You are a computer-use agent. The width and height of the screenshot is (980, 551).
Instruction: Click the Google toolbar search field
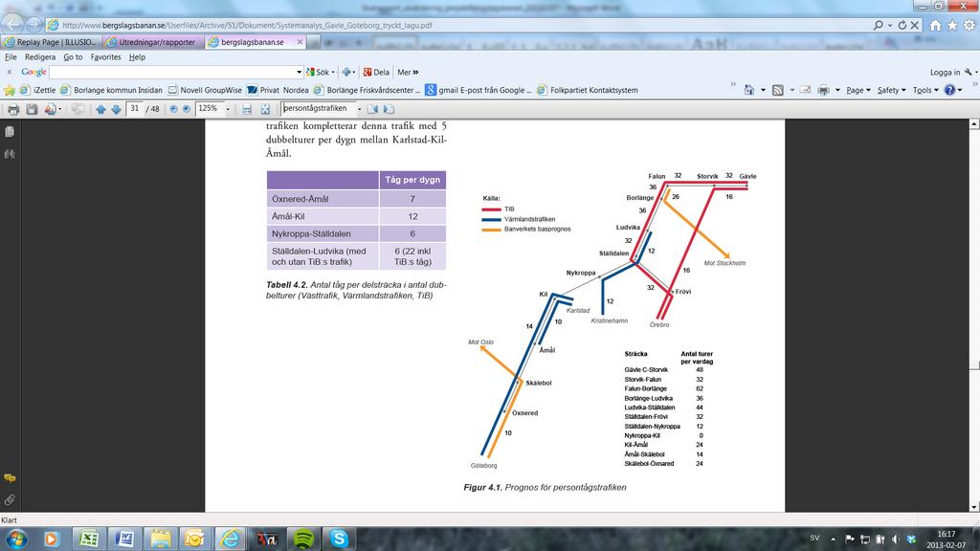(172, 72)
